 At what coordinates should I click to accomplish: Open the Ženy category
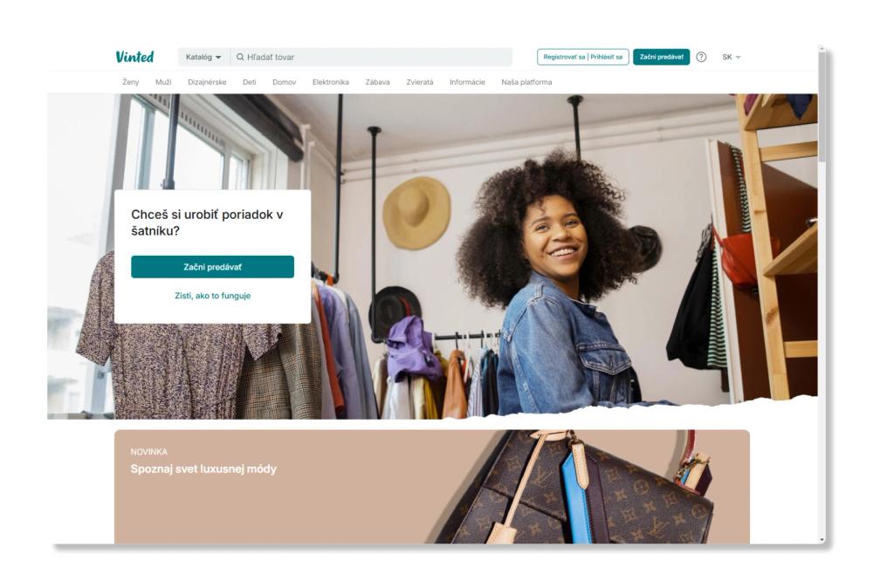pos(130,82)
